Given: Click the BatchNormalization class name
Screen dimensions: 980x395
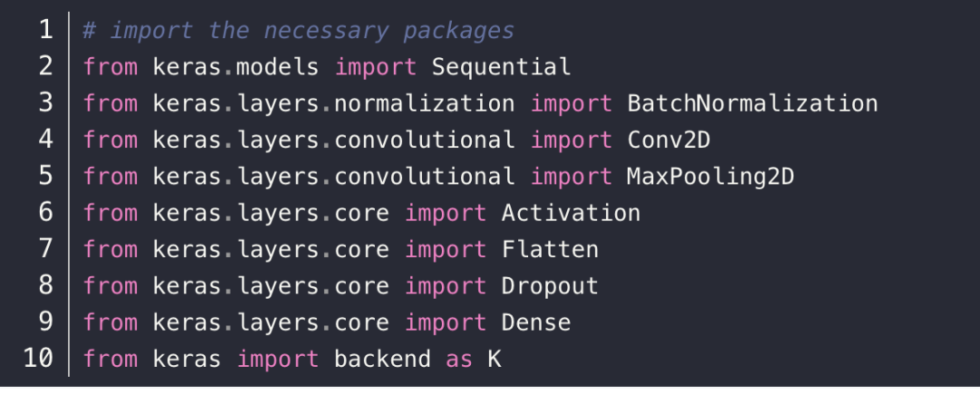Looking at the screenshot, I should click(x=752, y=103).
